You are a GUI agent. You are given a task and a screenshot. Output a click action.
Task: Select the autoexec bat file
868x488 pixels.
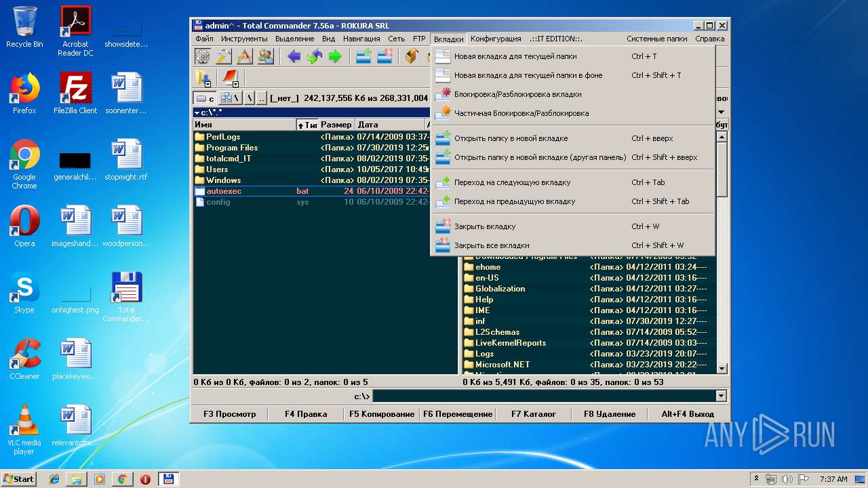pos(312,191)
